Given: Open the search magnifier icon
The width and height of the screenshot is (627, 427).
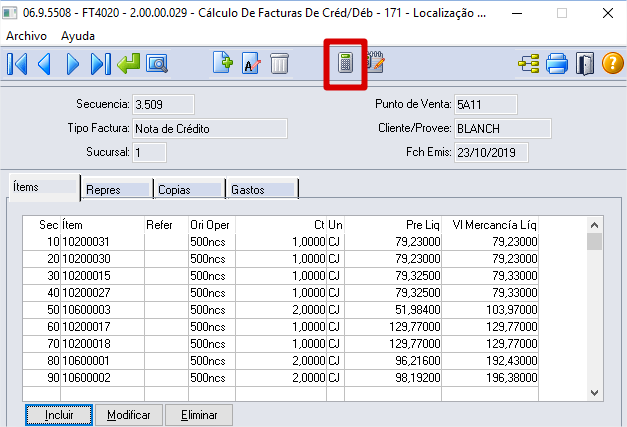Looking at the screenshot, I should tap(157, 64).
